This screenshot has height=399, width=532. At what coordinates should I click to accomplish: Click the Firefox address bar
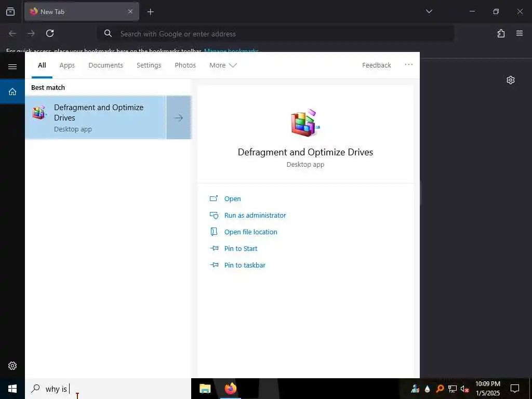tap(275, 34)
